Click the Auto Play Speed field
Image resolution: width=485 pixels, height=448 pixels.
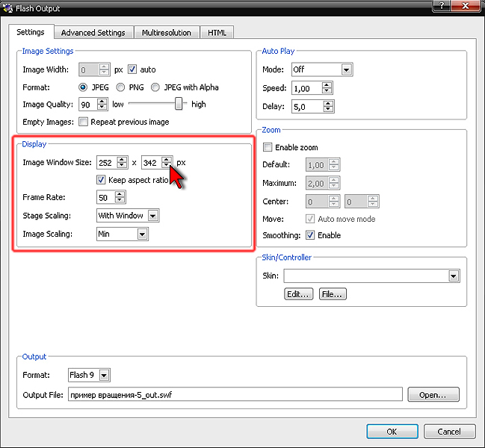tap(307, 88)
